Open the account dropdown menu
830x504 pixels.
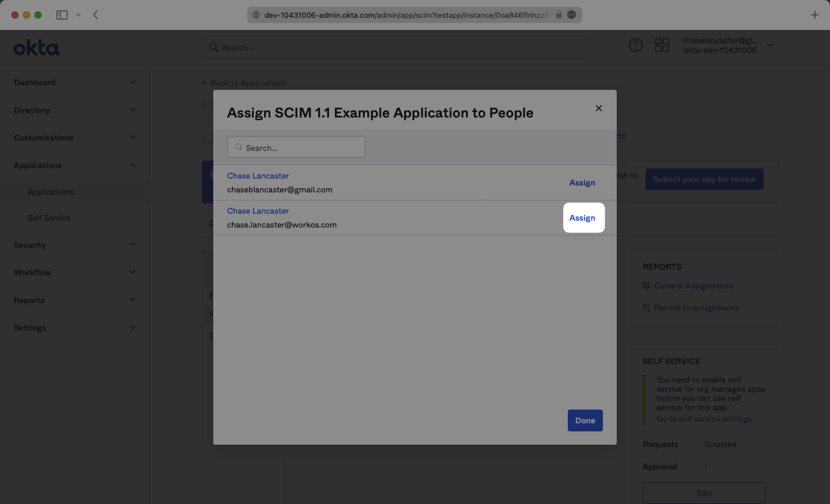(x=770, y=46)
